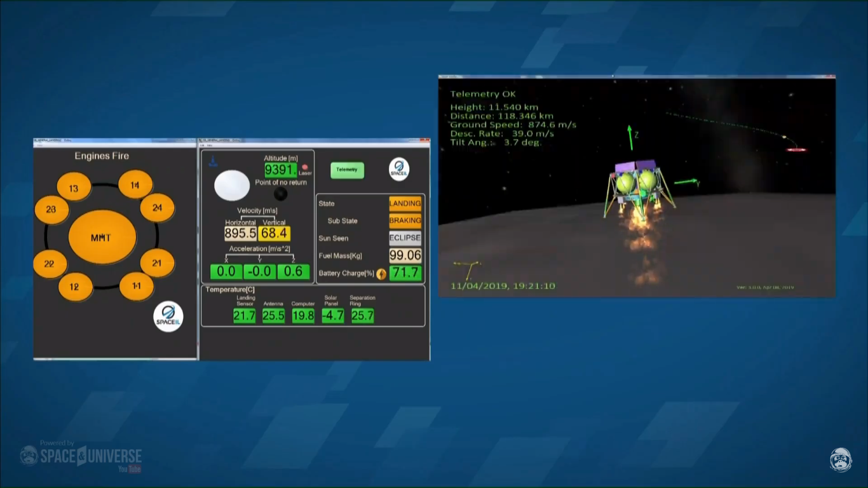The height and width of the screenshot is (488, 868).
Task: Click the Fuel Mass[Kg] label
Action: [342, 255]
